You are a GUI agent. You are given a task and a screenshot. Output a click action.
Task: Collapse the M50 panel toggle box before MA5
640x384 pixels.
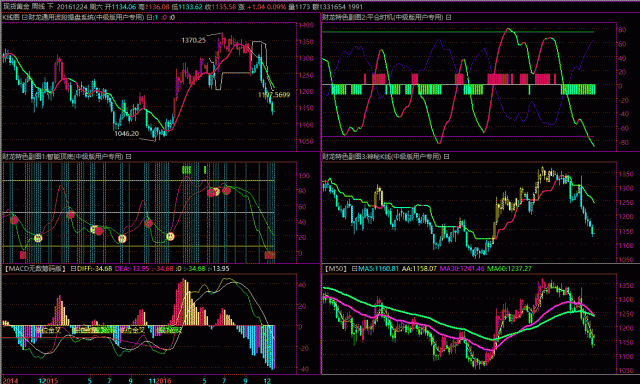354,269
